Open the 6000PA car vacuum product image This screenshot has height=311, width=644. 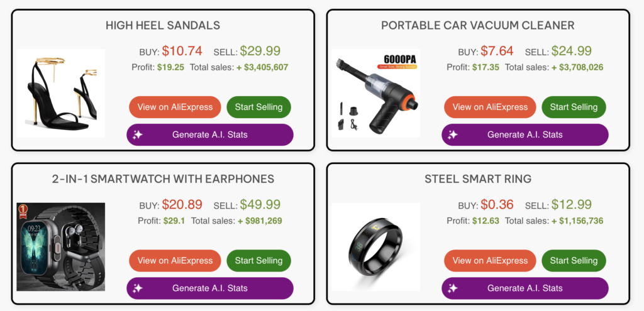(x=376, y=93)
